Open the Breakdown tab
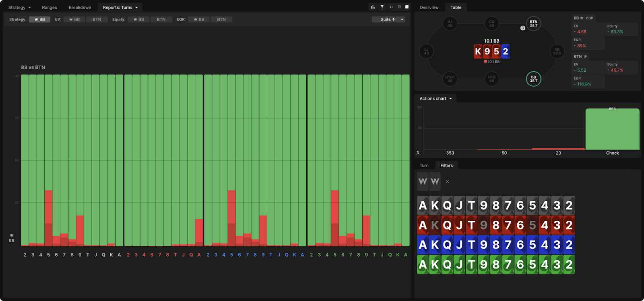 [x=80, y=7]
